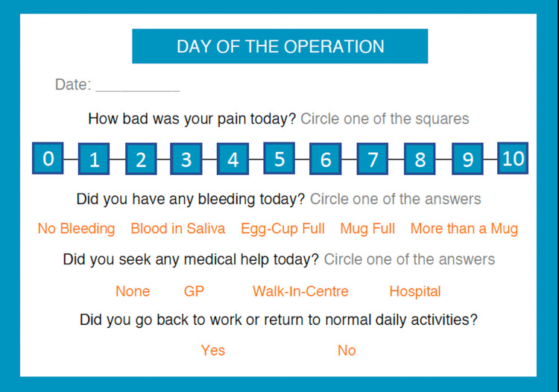Select Hospital for medical help

pyautogui.click(x=415, y=291)
